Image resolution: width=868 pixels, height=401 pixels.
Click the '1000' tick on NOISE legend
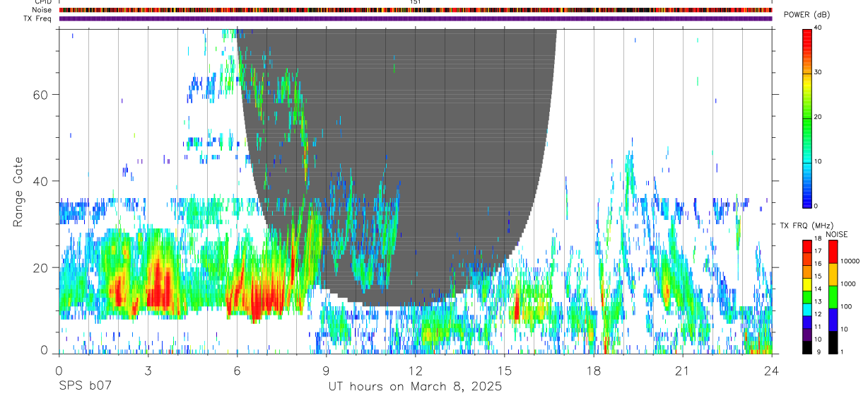(x=848, y=284)
